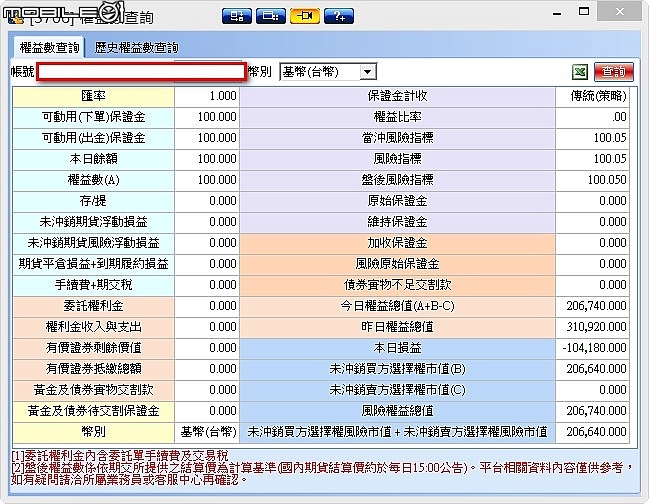Close the query window
The image size is (649, 504).
click(620, 12)
